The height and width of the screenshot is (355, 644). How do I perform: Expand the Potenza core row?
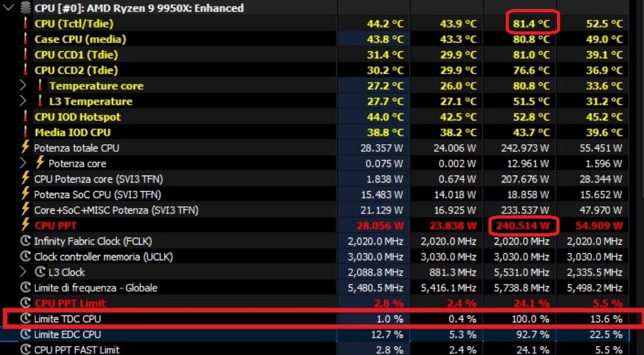[x=23, y=163]
